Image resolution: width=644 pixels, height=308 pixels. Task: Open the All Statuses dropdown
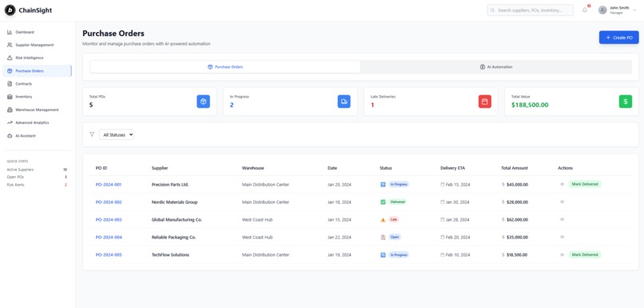(x=117, y=134)
